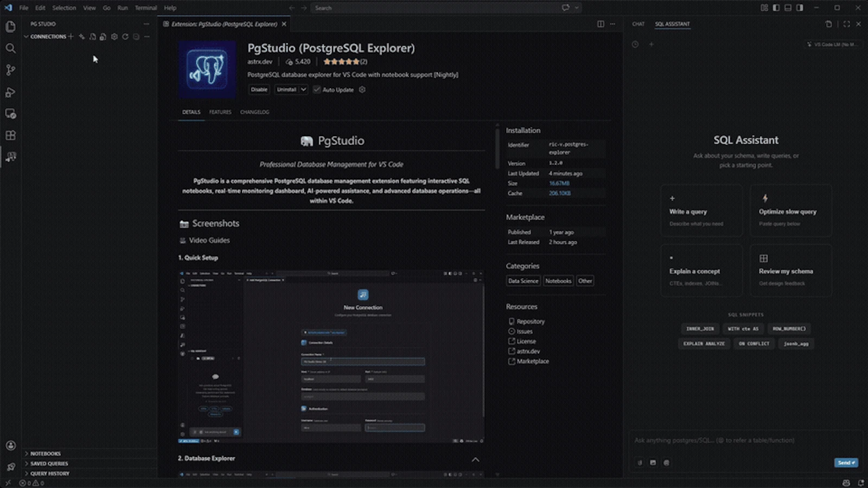The height and width of the screenshot is (488, 868).
Task: Open connection settings gear in Connections toolbar
Action: click(114, 36)
